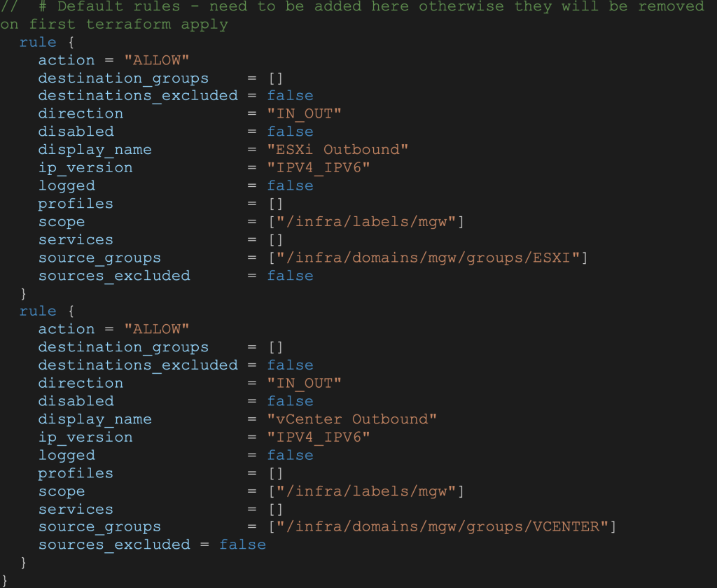717x588 pixels.
Task: Click the "vCenter Outbound" display name string
Action: (x=352, y=419)
